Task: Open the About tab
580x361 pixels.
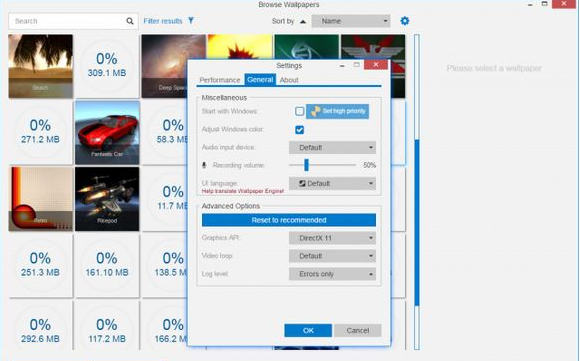Action: pos(289,80)
